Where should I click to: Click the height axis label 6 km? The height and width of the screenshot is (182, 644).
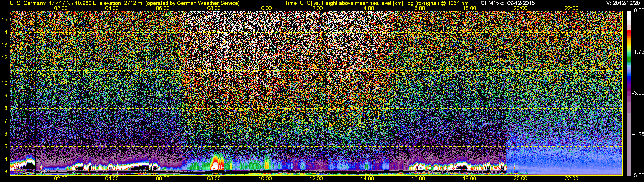(x=6, y=134)
